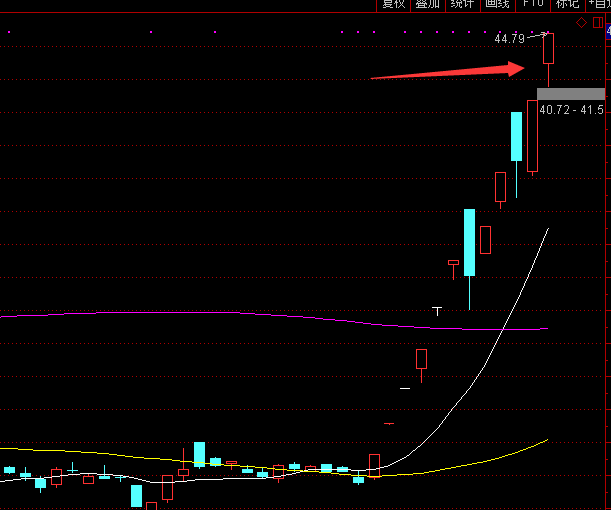Click the red diamond icon at top right

click(580, 22)
